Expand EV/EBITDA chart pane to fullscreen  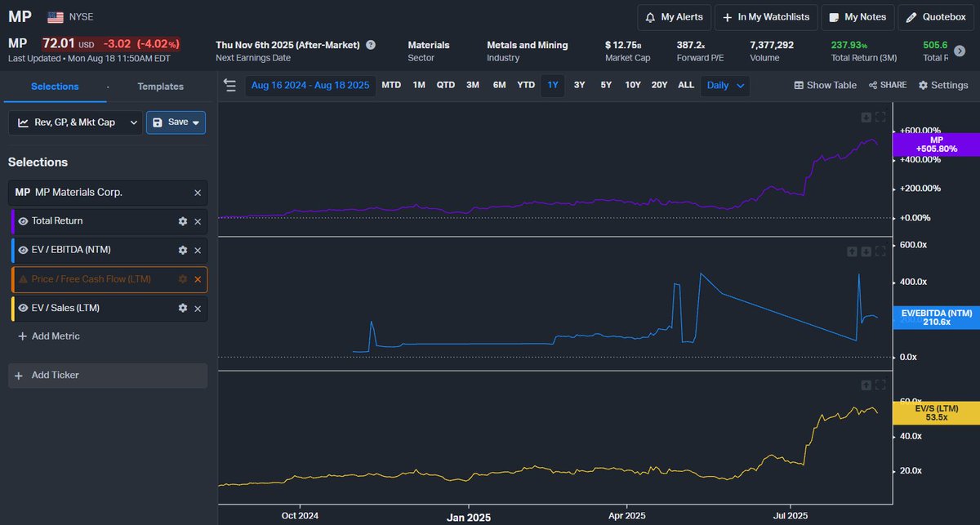tap(880, 251)
